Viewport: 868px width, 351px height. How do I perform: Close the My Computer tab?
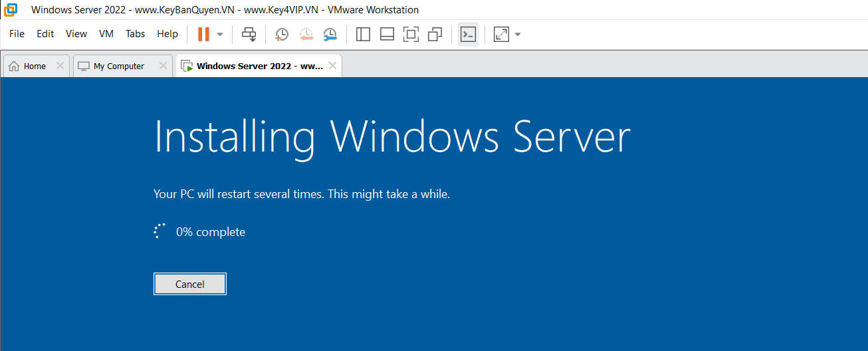pyautogui.click(x=163, y=66)
